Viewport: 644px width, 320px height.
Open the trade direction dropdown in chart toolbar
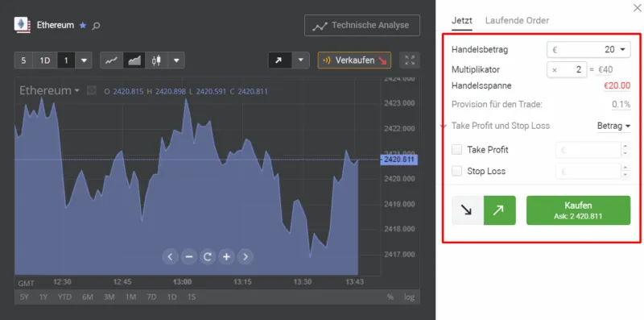pos(300,60)
